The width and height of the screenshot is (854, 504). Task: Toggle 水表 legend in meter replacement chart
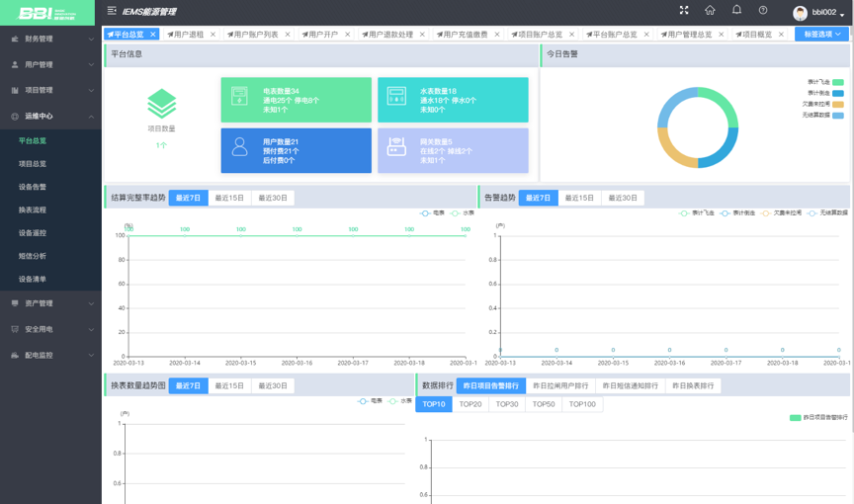coord(399,401)
